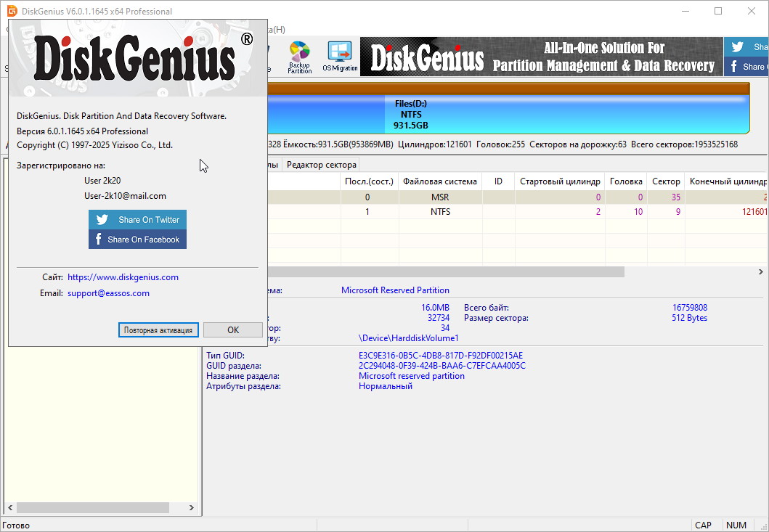Click the \Device\HarddiskVolume1 path

click(x=409, y=338)
